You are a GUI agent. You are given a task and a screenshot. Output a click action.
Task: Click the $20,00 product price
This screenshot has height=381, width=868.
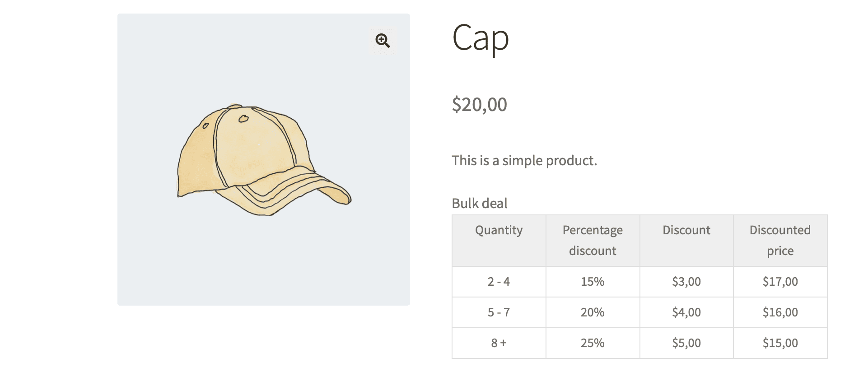click(x=479, y=104)
